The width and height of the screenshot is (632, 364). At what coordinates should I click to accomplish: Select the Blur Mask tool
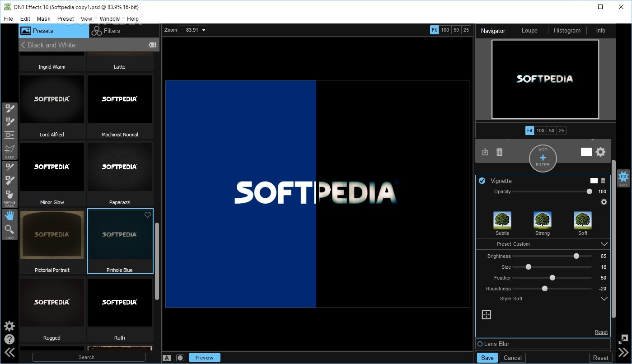point(9,194)
